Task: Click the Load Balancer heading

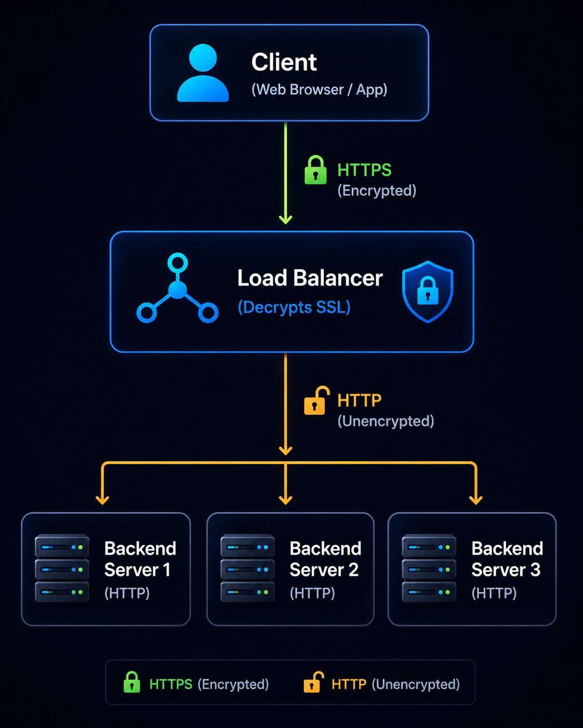Action: pyautogui.click(x=310, y=278)
